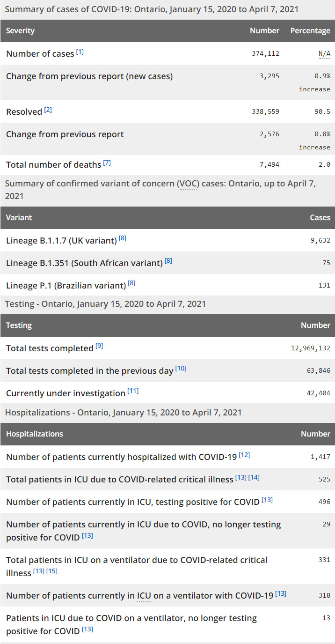Follow footnote 8 beside Lineage P.1 Brazilian variant

(132, 283)
